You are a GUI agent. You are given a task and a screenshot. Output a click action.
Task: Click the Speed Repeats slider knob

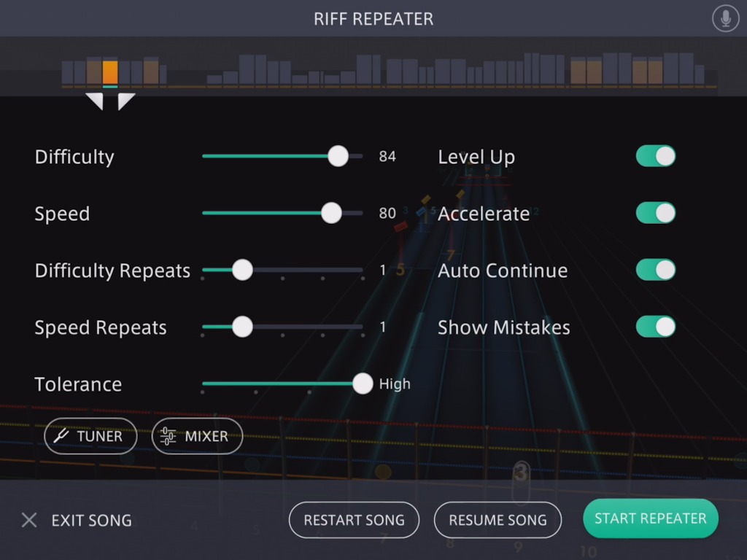[x=242, y=327]
